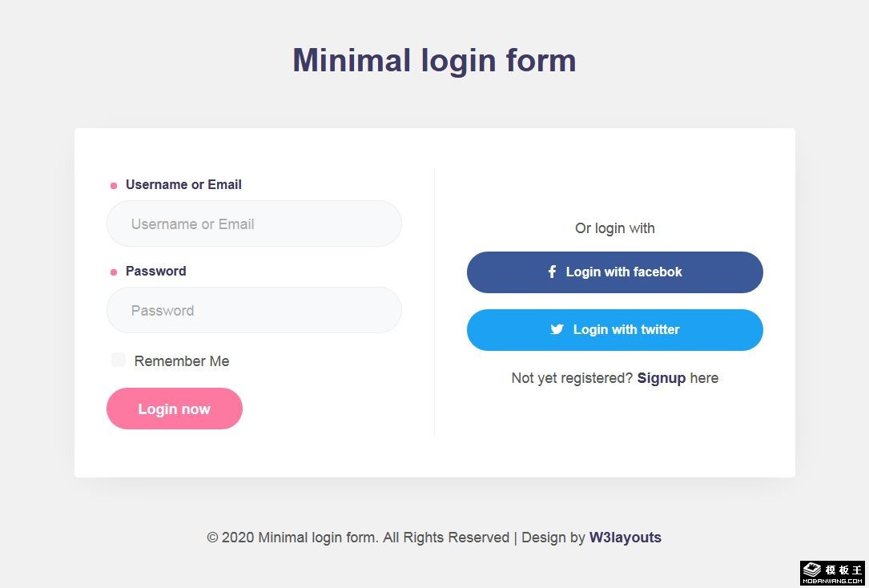The image size is (869, 588).
Task: Click the Twitter bird icon
Action: click(x=557, y=329)
